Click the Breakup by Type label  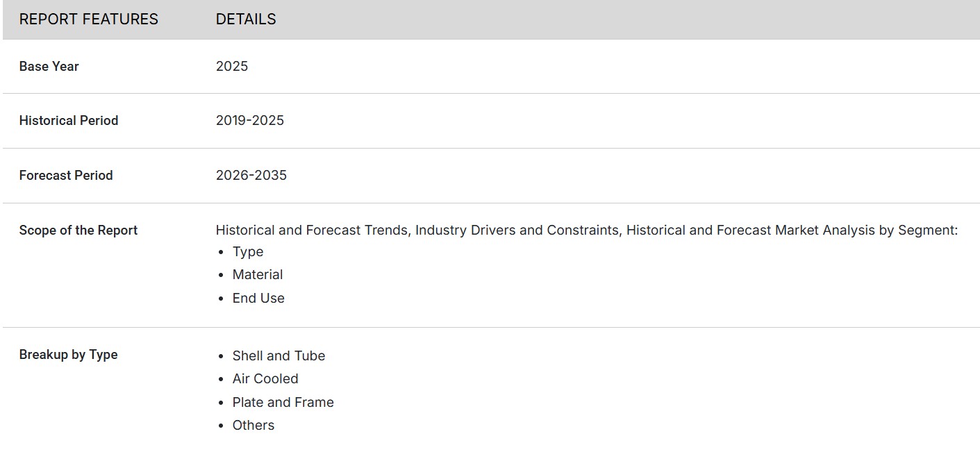point(68,355)
